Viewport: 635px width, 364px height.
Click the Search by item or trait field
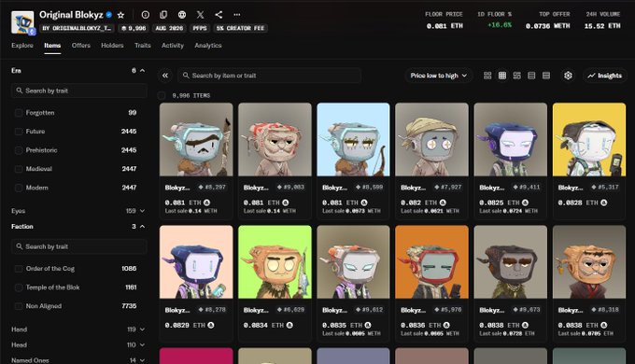pos(269,76)
